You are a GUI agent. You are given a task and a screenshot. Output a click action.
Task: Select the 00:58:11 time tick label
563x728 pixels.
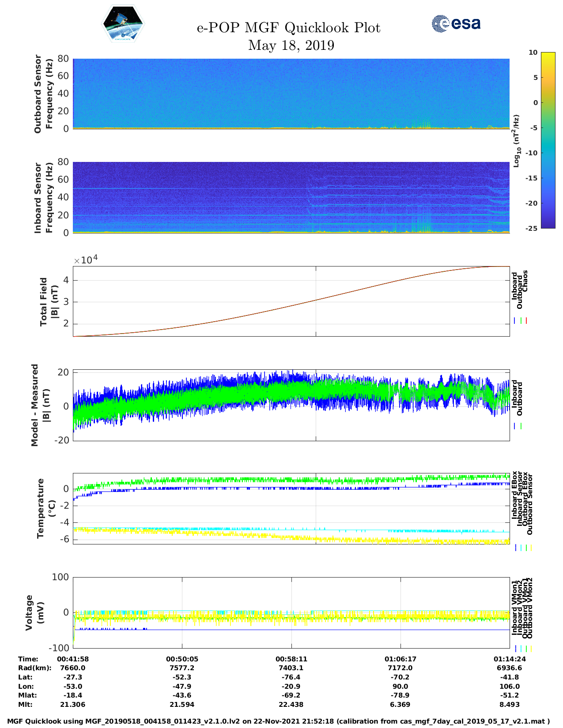tap(291, 659)
